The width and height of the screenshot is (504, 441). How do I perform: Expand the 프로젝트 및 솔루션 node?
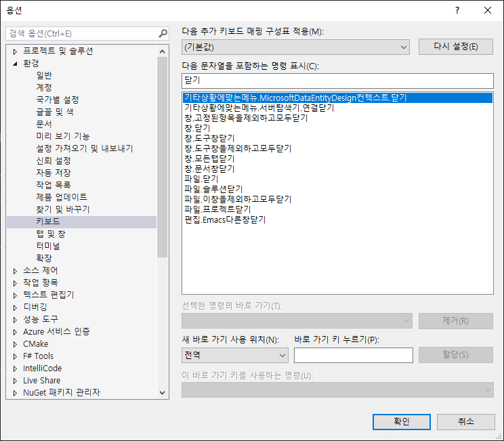(x=15, y=51)
